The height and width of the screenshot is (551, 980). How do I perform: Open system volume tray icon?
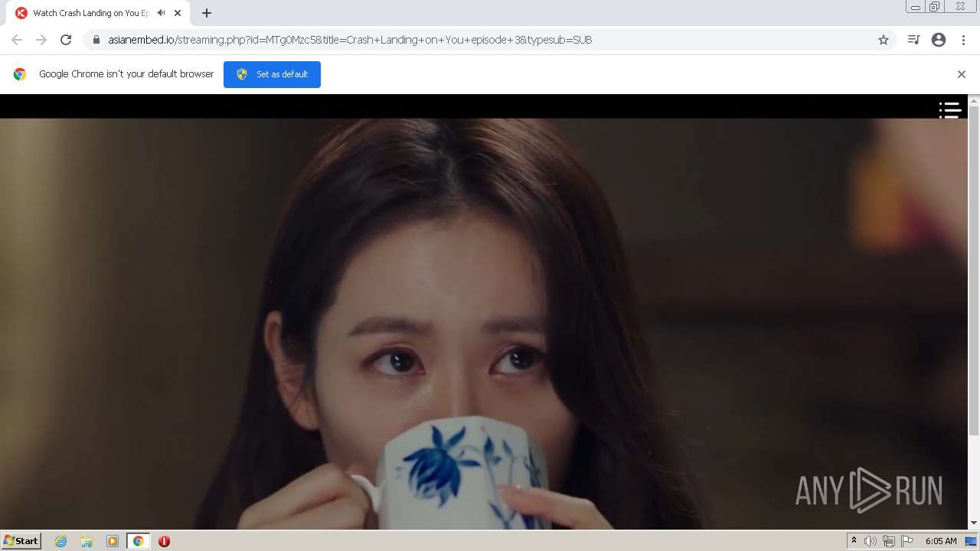[x=871, y=541]
